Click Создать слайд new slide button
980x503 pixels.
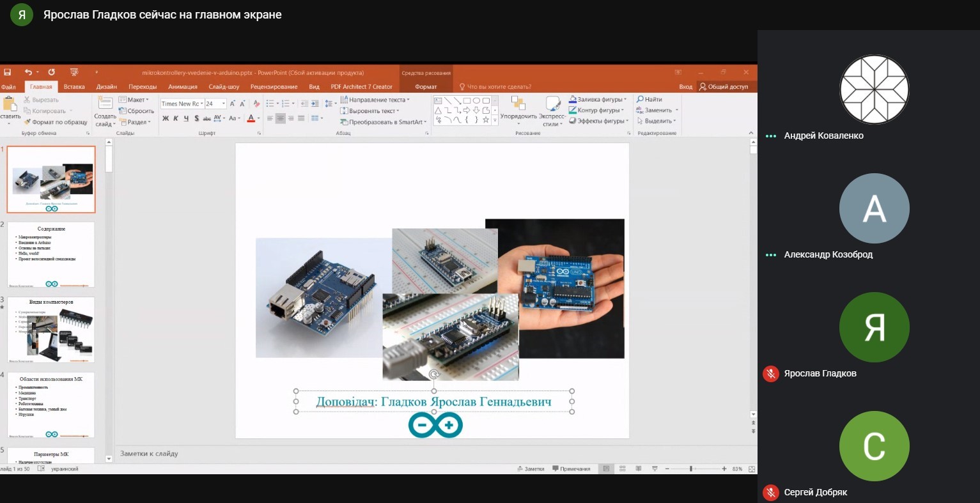pos(105,112)
